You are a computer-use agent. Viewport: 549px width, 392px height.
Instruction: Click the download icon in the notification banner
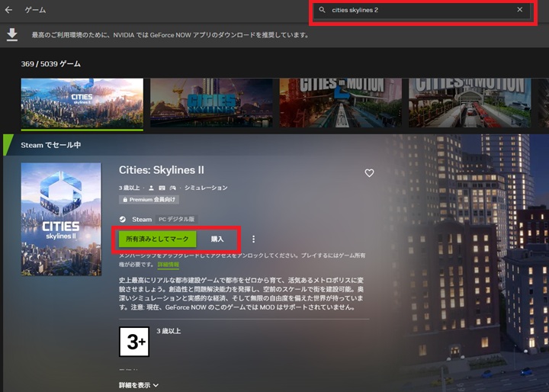[12, 35]
